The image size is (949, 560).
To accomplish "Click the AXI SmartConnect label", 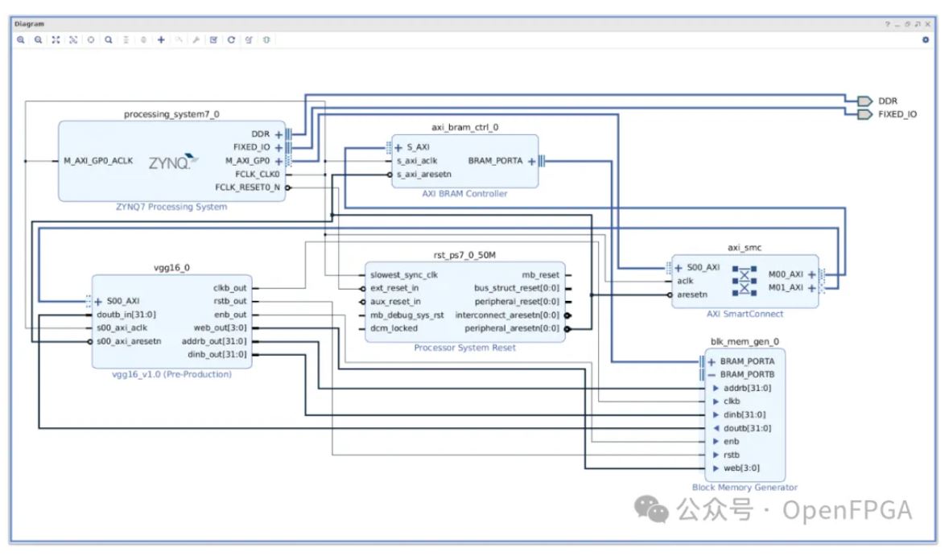I will pos(745,315).
